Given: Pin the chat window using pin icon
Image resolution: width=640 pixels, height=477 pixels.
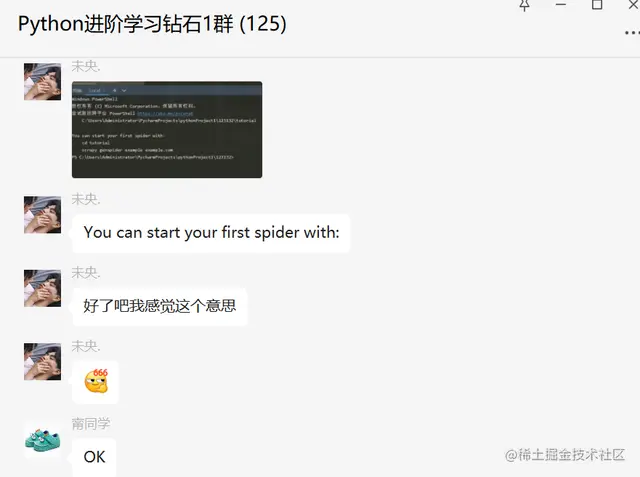Looking at the screenshot, I should coord(524,5).
